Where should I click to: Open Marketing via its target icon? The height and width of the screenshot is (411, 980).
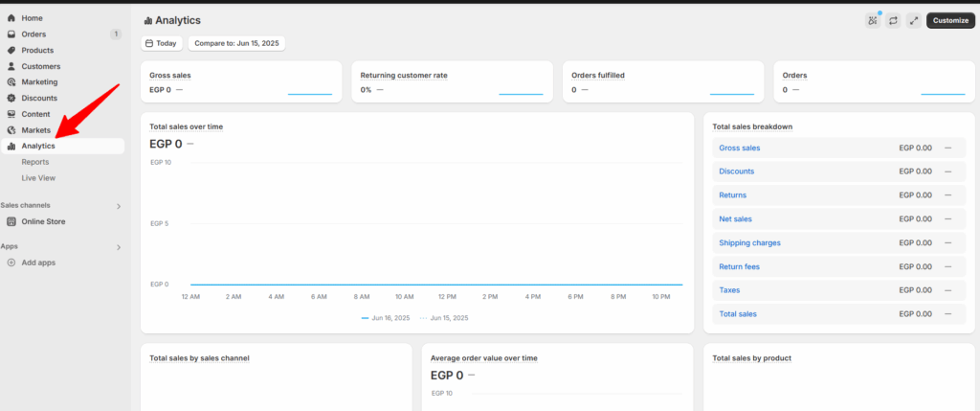[11, 82]
